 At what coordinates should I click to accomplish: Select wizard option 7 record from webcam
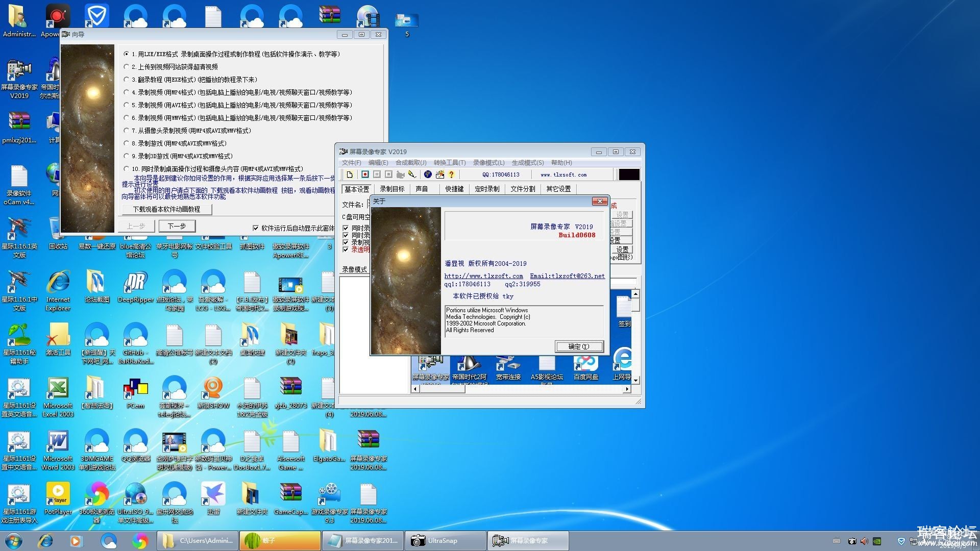point(187,131)
